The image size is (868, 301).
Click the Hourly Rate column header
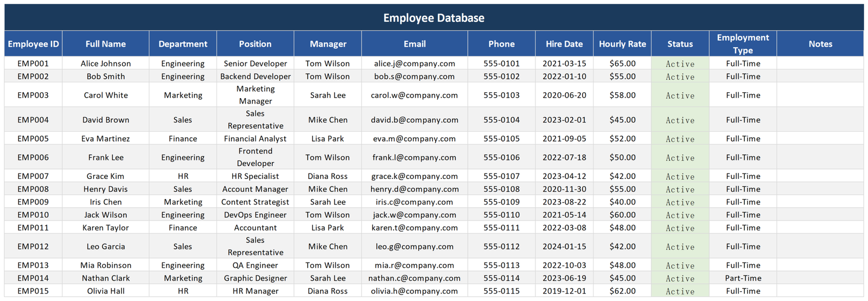pyautogui.click(x=622, y=44)
